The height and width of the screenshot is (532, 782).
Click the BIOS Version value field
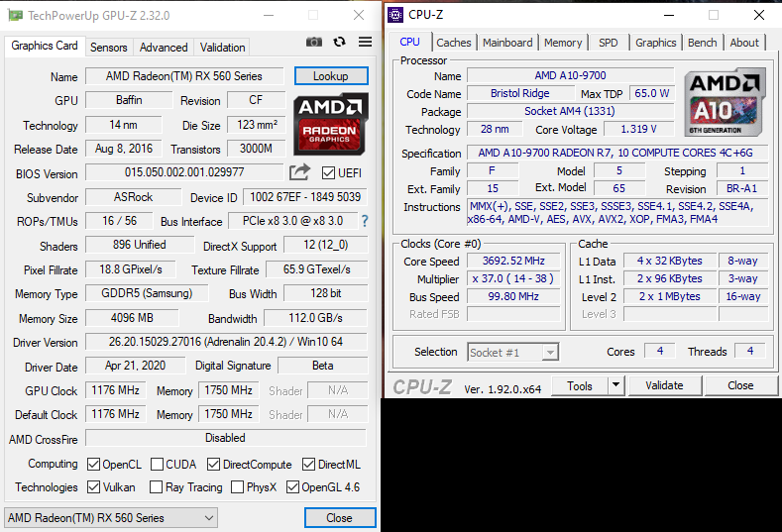pos(184,172)
